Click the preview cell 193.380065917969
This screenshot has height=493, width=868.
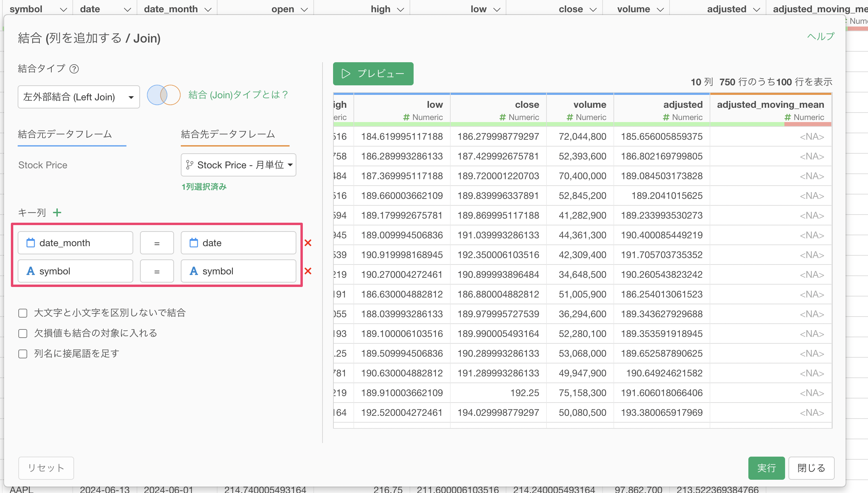pyautogui.click(x=662, y=413)
